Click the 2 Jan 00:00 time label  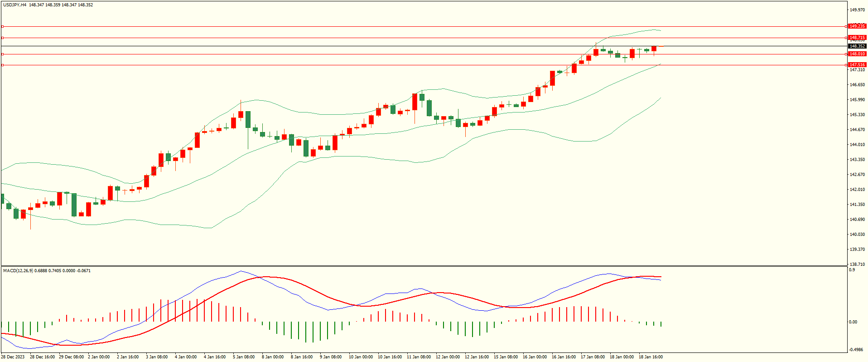(x=99, y=357)
